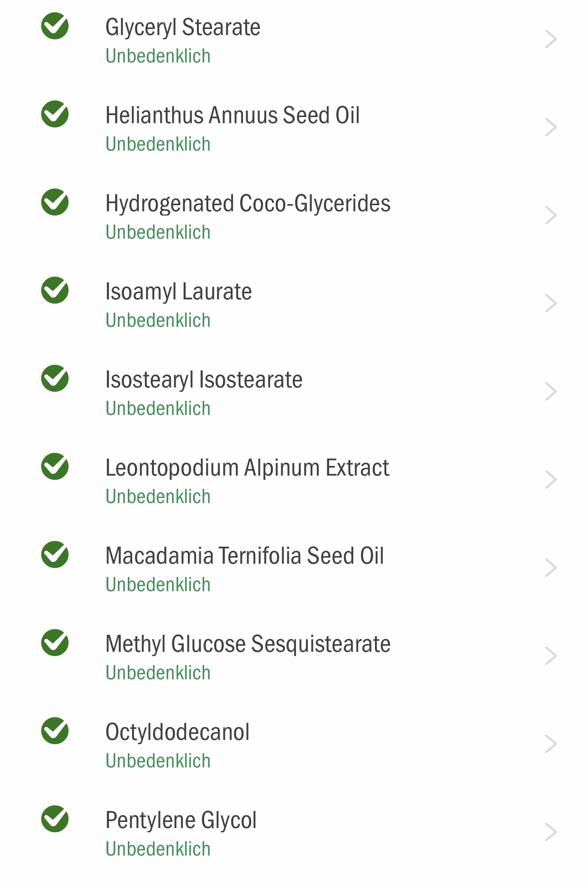The width and height of the screenshot is (588, 883).
Task: Tap Unbedenklich label under Octyldodecanol
Action: click(x=158, y=761)
